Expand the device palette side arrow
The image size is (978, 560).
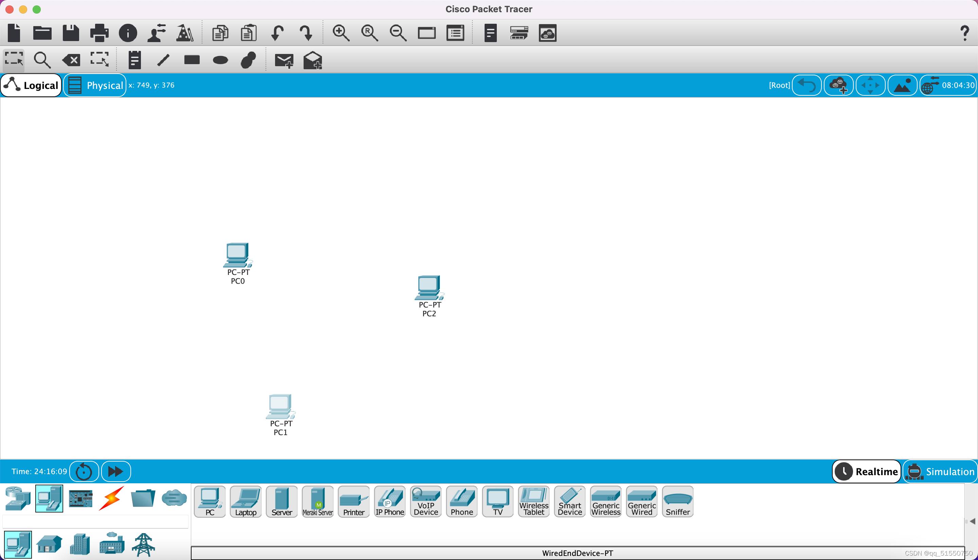[972, 521]
